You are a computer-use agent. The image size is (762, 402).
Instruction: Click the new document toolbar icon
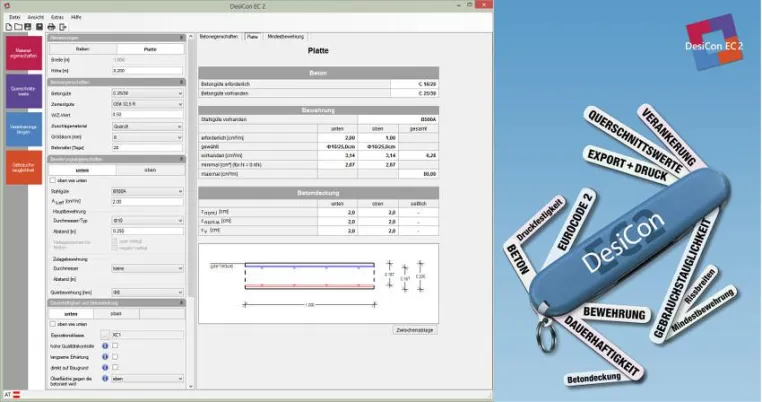9,27
